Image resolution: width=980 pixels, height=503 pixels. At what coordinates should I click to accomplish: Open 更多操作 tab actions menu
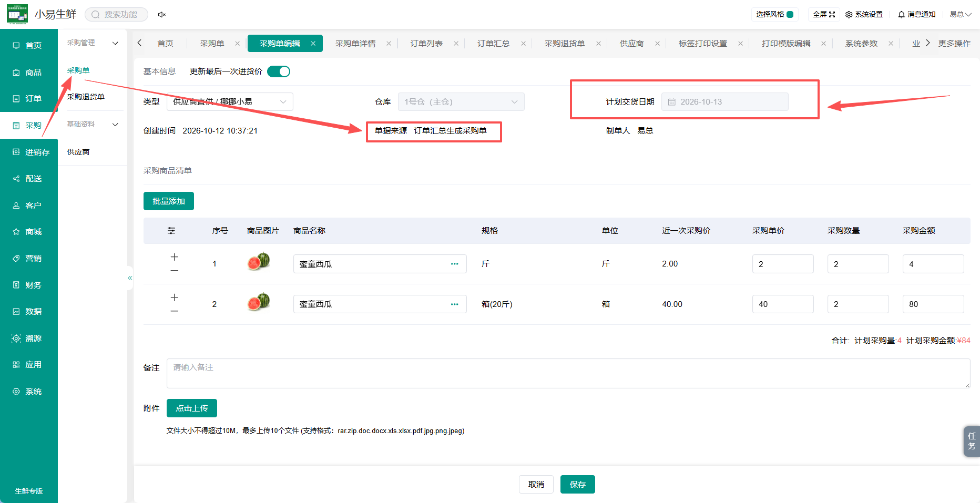[954, 44]
